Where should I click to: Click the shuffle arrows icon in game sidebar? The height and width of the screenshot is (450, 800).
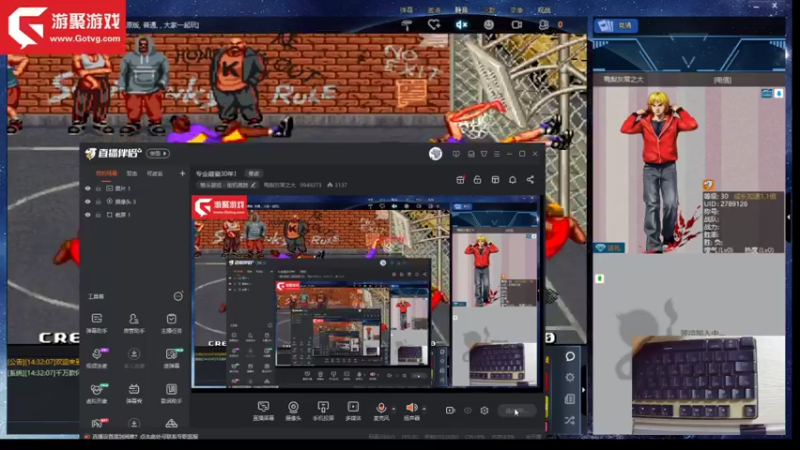(570, 420)
